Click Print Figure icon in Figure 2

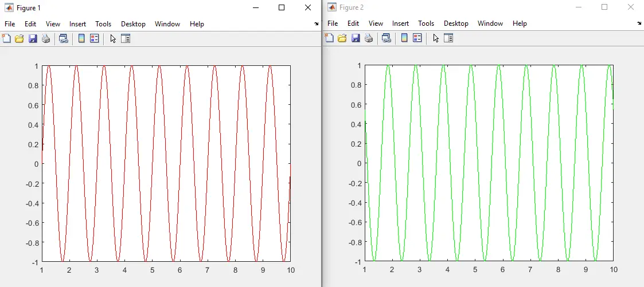(368, 38)
